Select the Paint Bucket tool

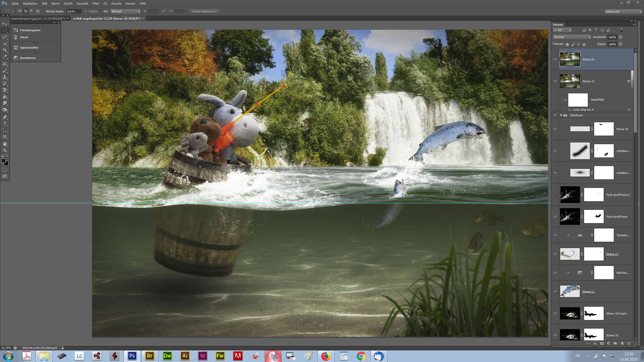coord(5,97)
